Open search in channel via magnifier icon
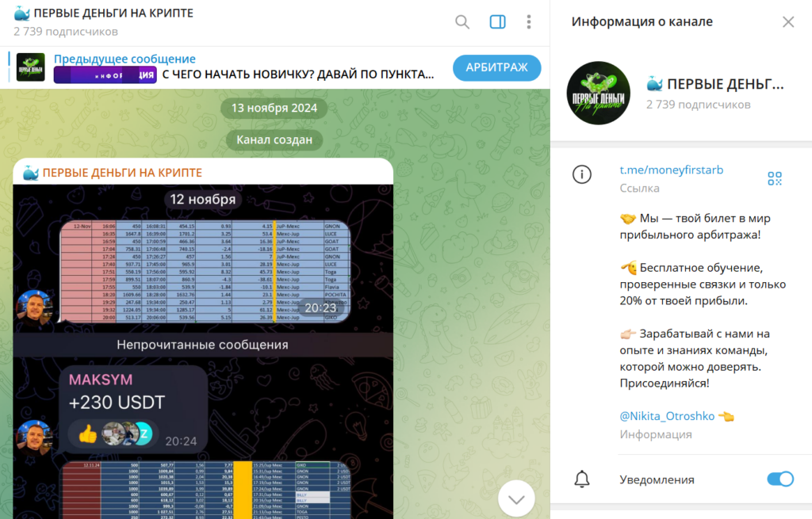The image size is (812, 519). [x=462, y=21]
